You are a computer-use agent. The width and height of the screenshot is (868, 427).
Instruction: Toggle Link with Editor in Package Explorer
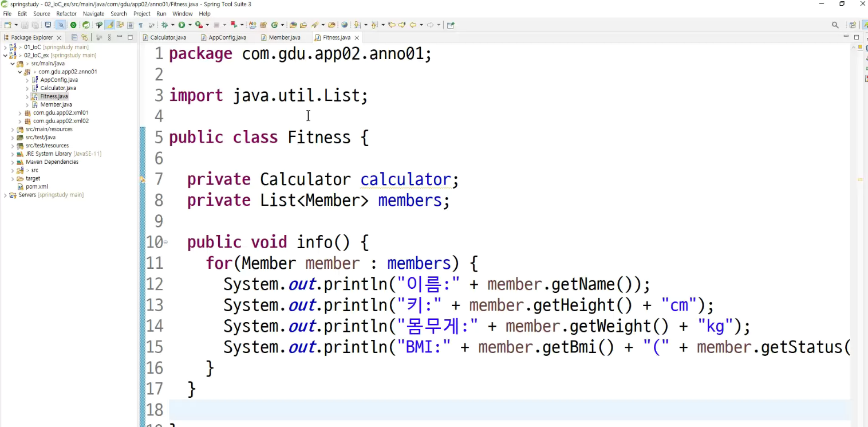coord(84,37)
